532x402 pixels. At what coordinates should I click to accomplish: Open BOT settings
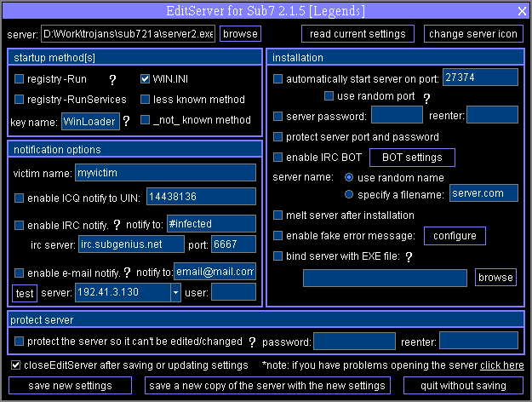pos(412,158)
